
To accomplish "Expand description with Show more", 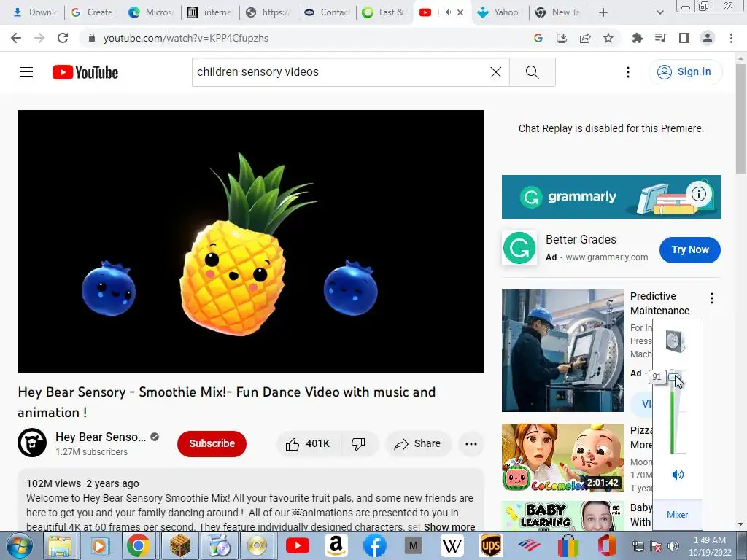I will coord(449,527).
